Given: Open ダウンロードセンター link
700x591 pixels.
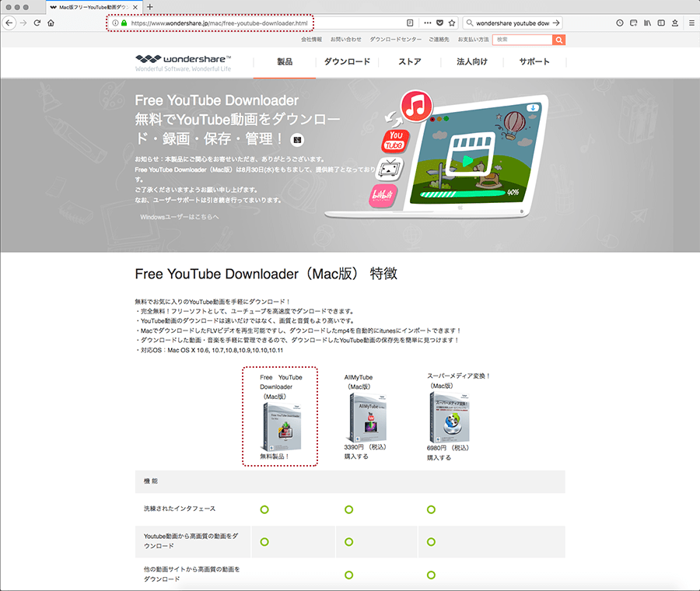Looking at the screenshot, I should [x=396, y=40].
